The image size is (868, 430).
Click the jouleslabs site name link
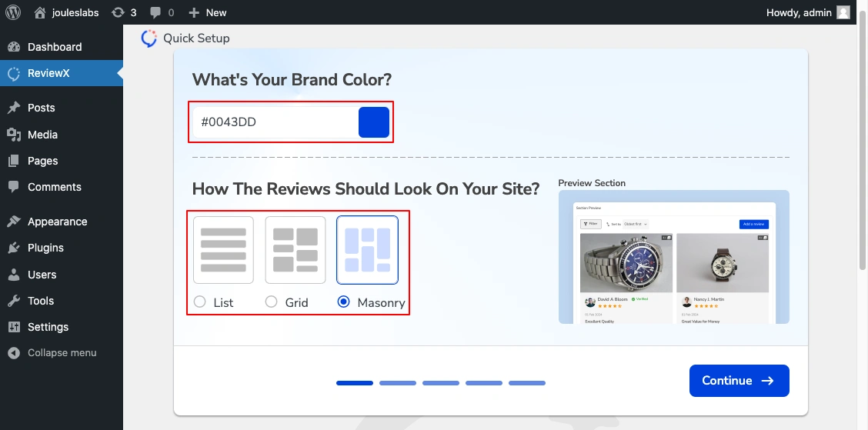pos(75,12)
